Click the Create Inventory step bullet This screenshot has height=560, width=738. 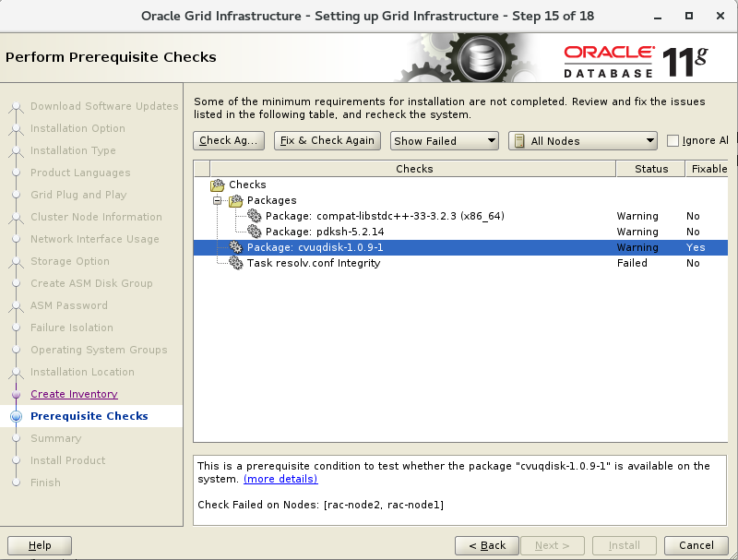(x=16, y=394)
